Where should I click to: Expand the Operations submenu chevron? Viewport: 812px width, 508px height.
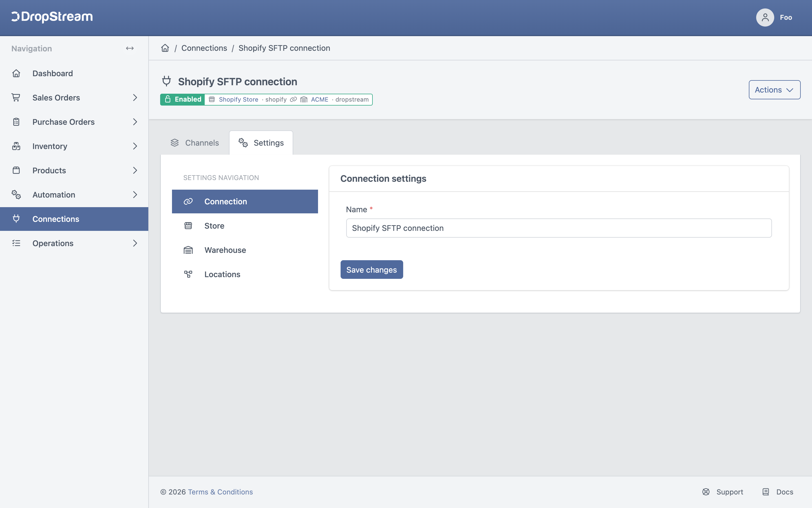[135, 243]
